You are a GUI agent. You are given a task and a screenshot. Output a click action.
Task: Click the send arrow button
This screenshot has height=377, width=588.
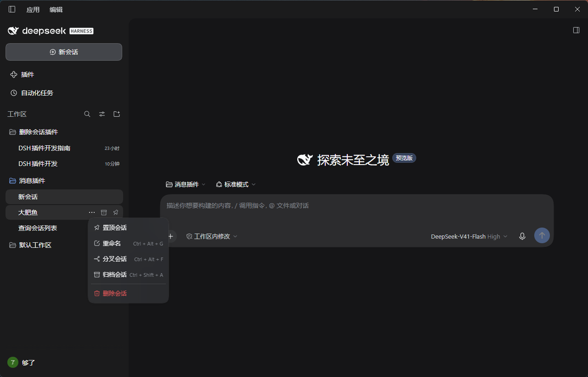click(x=542, y=235)
